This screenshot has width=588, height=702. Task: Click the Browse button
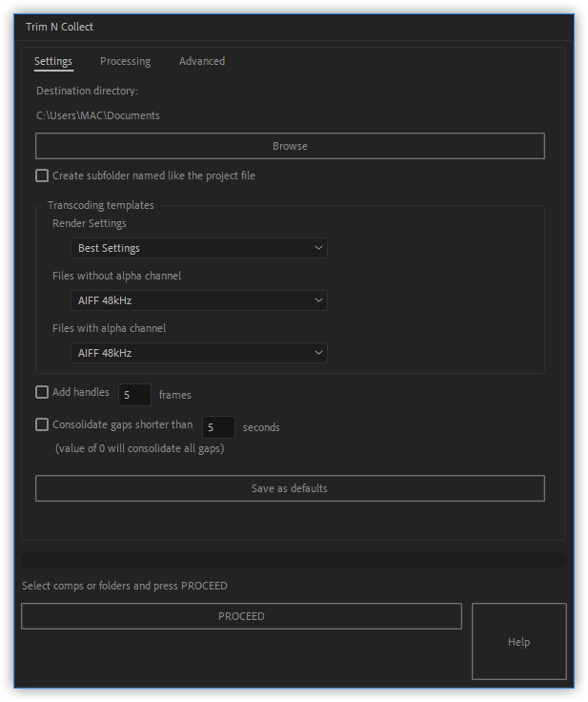tap(290, 146)
